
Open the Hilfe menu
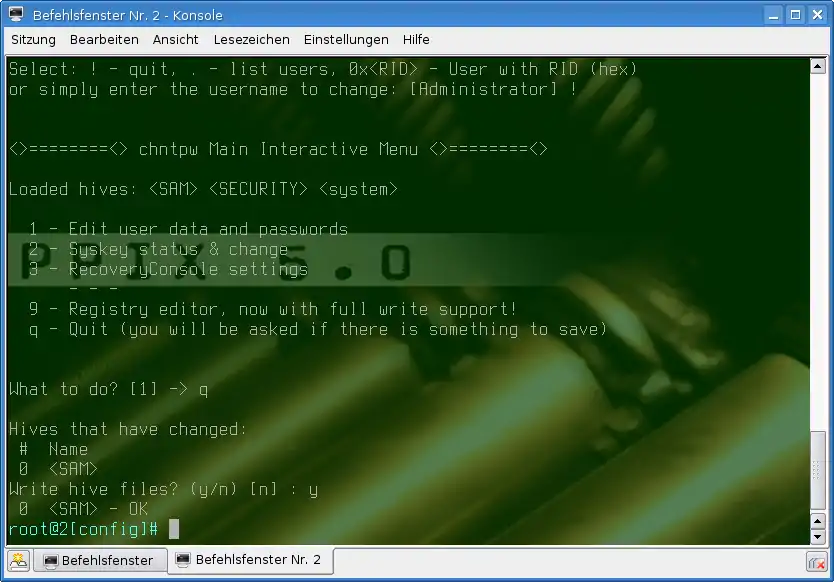pos(416,40)
